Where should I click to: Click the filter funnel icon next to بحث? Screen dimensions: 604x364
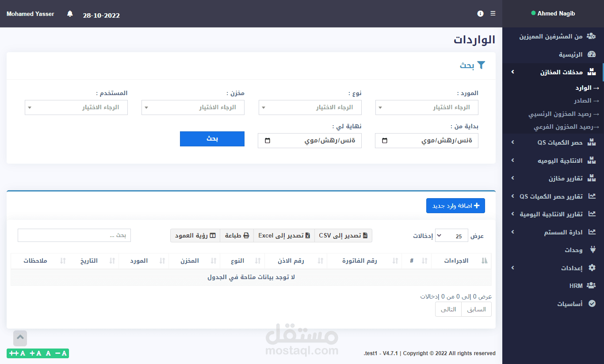click(481, 65)
